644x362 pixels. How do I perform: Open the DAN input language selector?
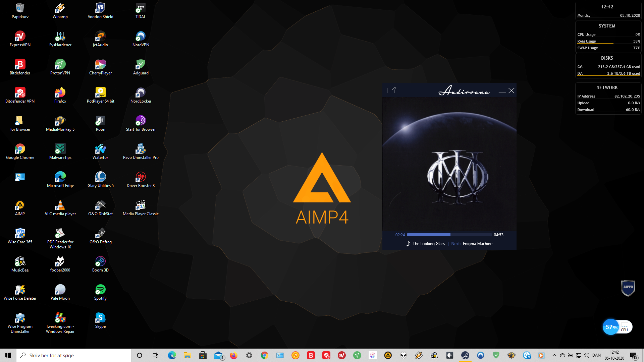click(x=596, y=355)
